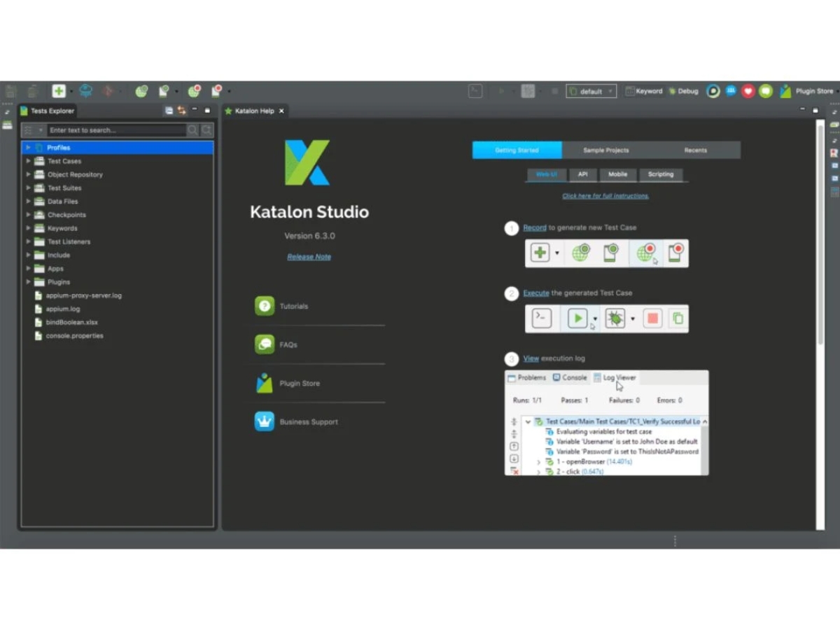Click the Save All toolbar icon
Screen dimensions: 840x630
[x=32, y=91]
